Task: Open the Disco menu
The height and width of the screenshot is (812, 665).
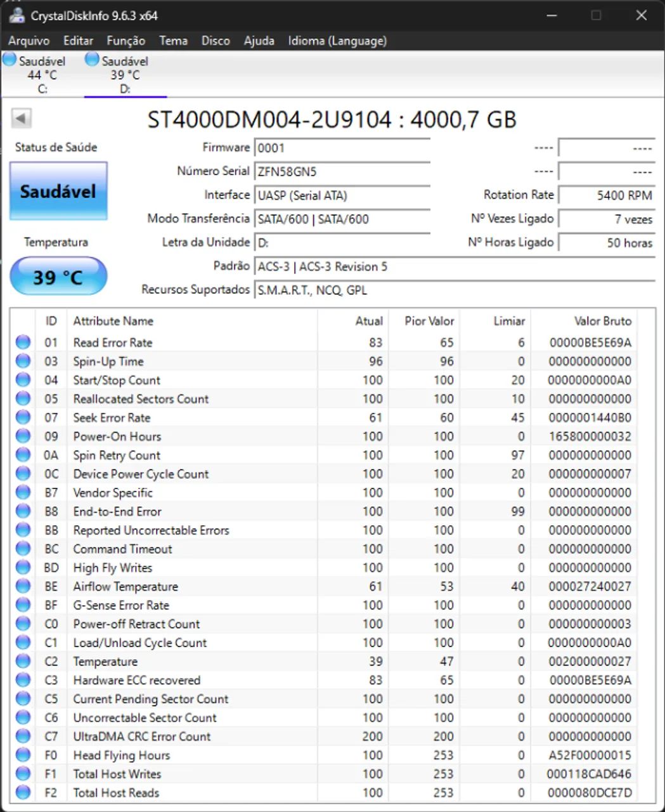Action: click(215, 41)
